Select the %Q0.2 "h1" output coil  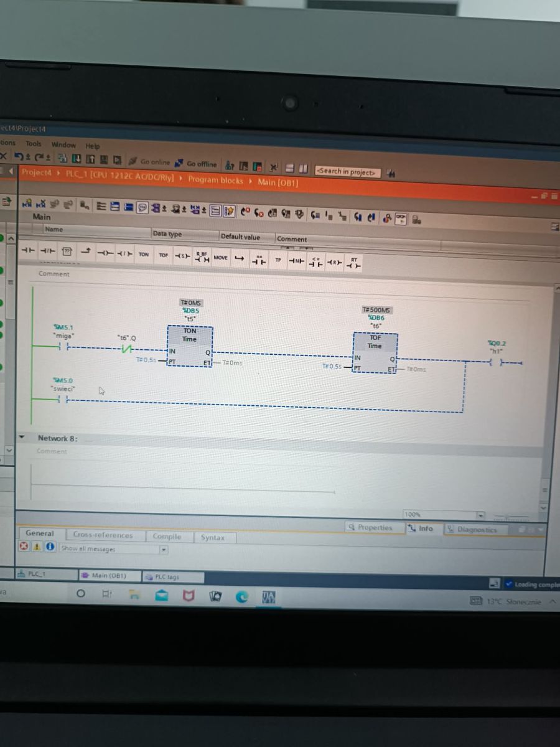(497, 363)
